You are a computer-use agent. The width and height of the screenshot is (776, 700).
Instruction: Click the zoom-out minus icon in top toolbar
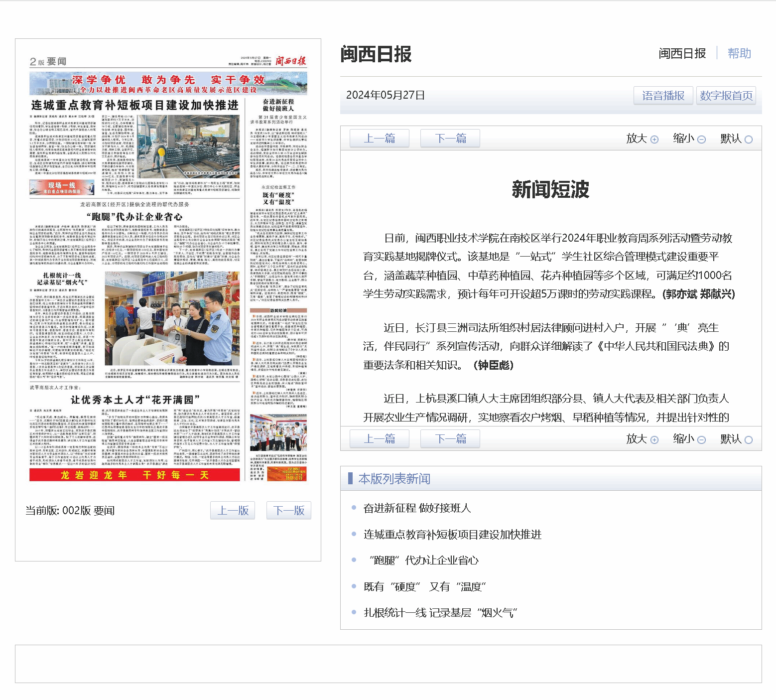[702, 140]
